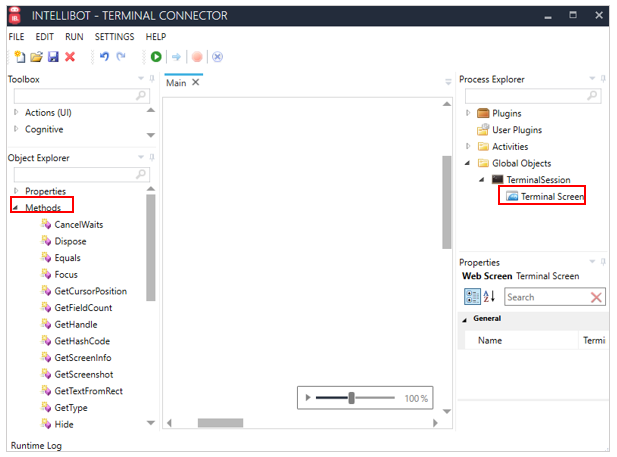Open the SETTINGS menu
617x457 pixels.
tap(115, 37)
